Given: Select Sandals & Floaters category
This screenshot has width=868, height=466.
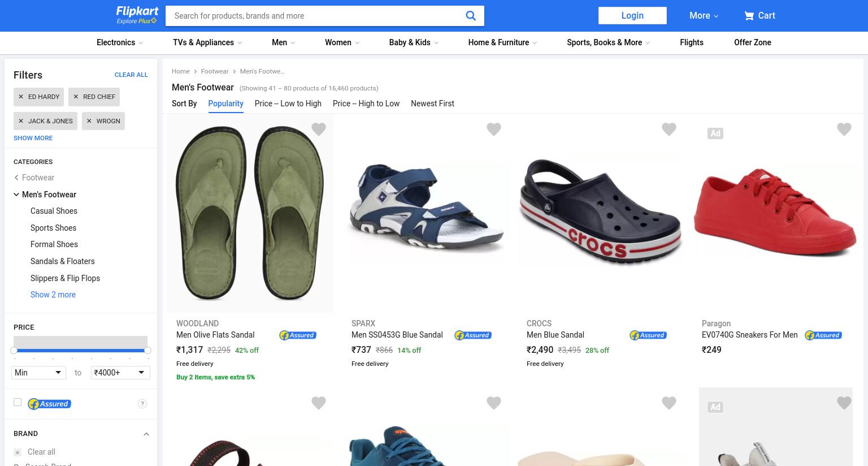Looking at the screenshot, I should tap(63, 261).
